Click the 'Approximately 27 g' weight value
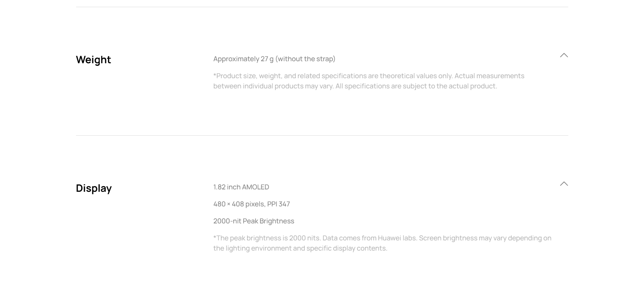This screenshot has width=644, height=289. (243, 59)
